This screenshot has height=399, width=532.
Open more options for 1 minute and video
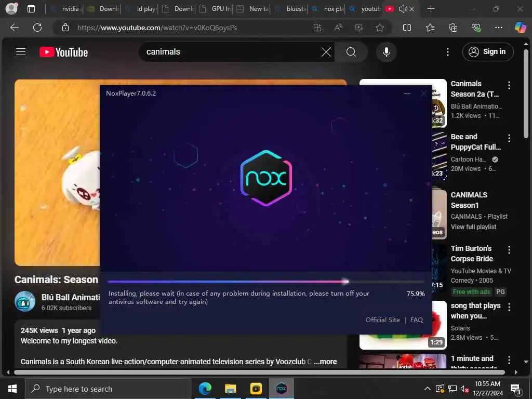point(509,360)
